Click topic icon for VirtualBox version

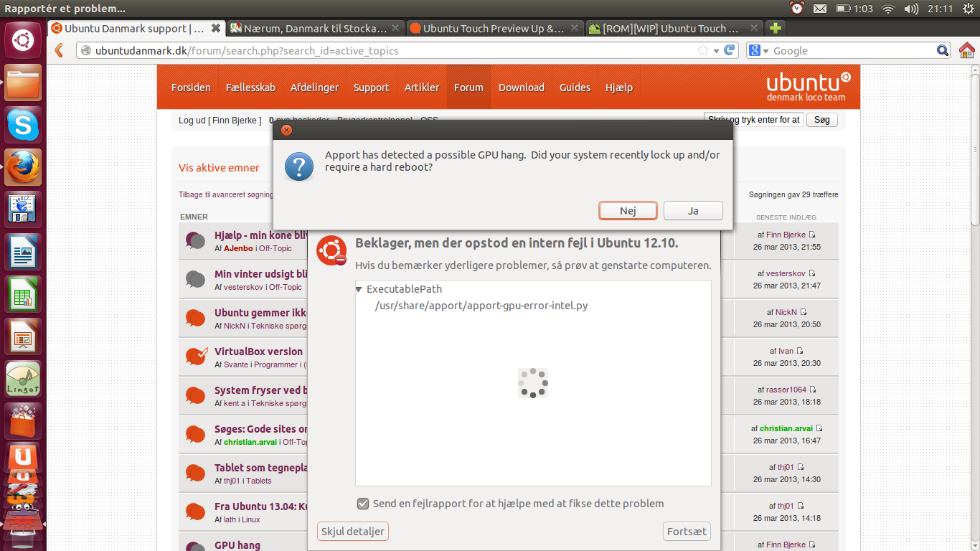(196, 356)
